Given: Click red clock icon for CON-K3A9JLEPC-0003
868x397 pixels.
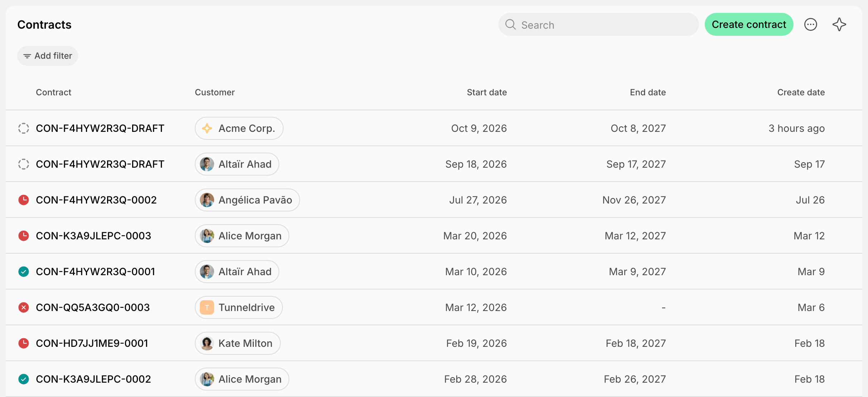Looking at the screenshot, I should point(24,236).
